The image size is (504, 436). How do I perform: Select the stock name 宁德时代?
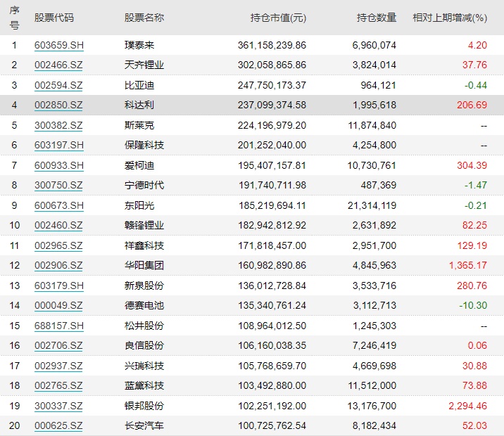pos(144,185)
